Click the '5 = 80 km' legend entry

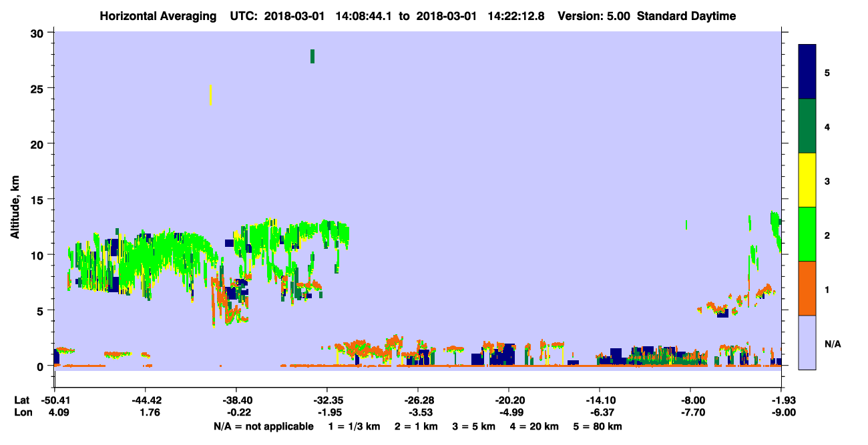(598, 426)
